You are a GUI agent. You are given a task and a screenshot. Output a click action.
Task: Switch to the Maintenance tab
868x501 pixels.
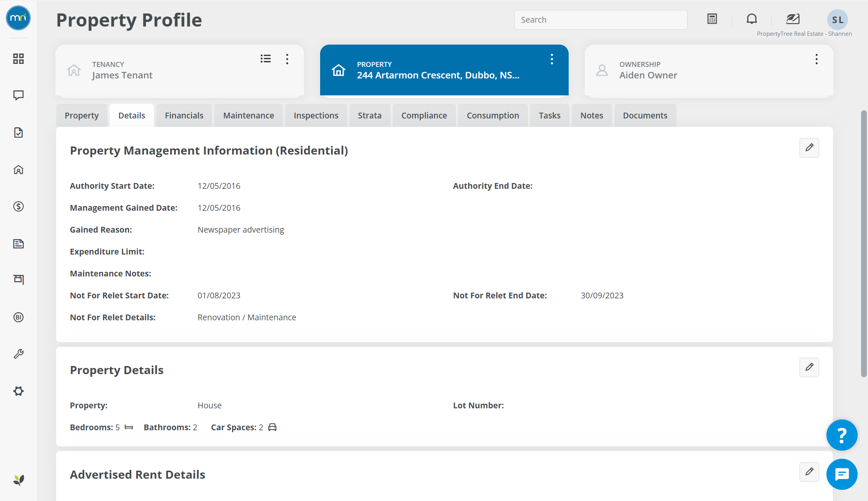[x=249, y=115]
